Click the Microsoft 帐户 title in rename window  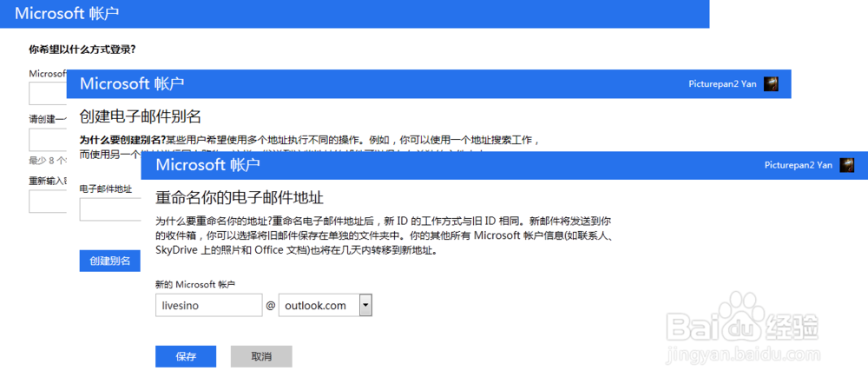pos(207,164)
